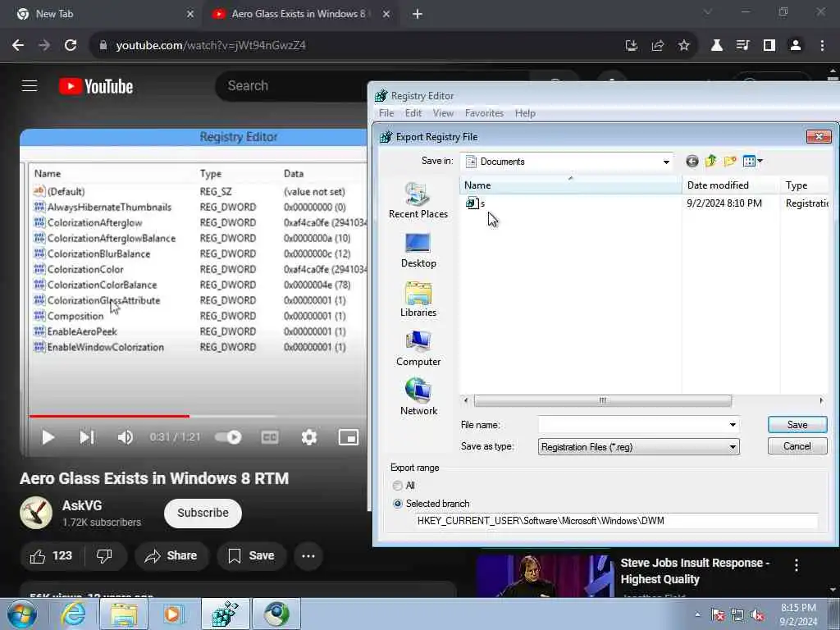Reload the YouTube page

tap(71, 46)
